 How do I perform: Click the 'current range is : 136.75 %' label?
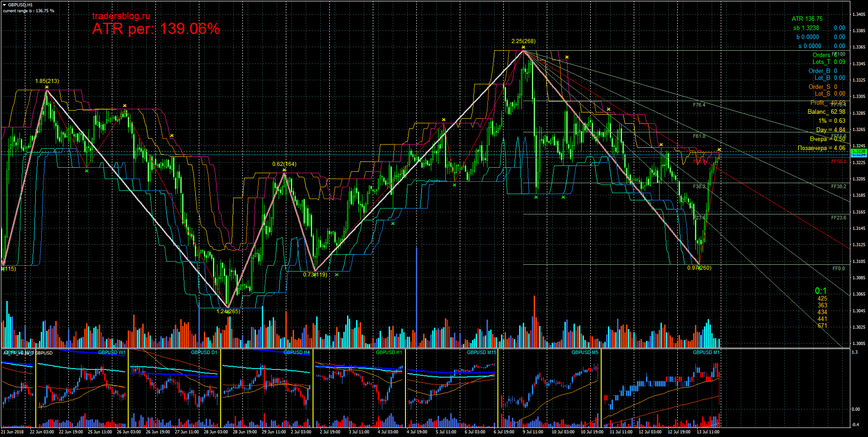click(29, 10)
